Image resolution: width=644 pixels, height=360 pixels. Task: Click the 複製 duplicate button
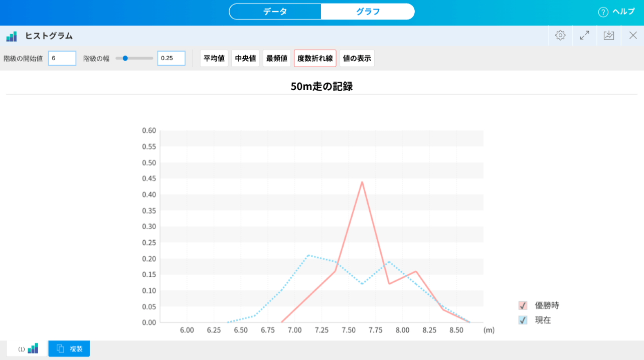point(69,348)
